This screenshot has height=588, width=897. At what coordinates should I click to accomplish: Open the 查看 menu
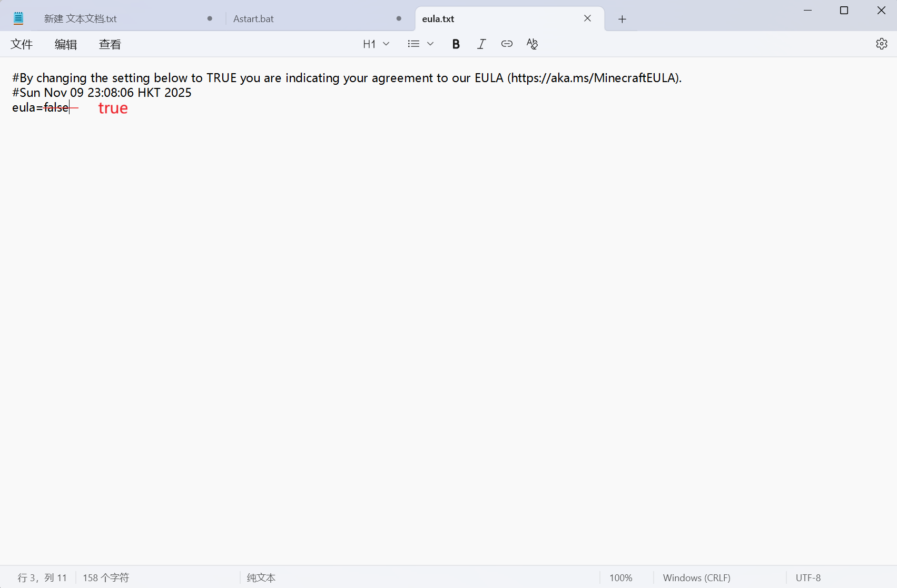(110, 44)
